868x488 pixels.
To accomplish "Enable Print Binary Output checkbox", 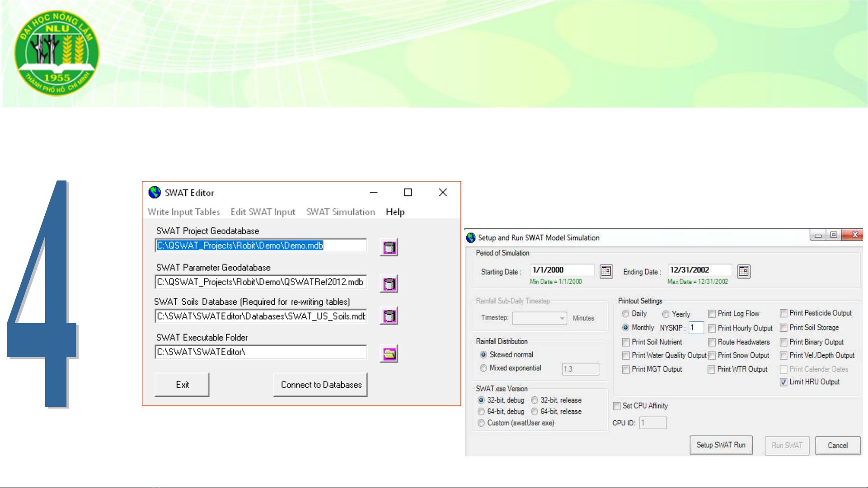I will coord(784,342).
